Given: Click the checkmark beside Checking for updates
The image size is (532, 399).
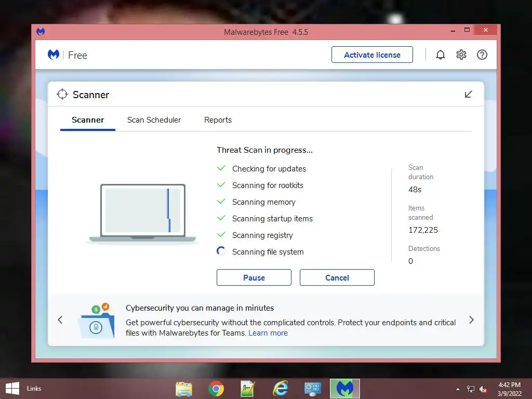Looking at the screenshot, I should pos(221,168).
